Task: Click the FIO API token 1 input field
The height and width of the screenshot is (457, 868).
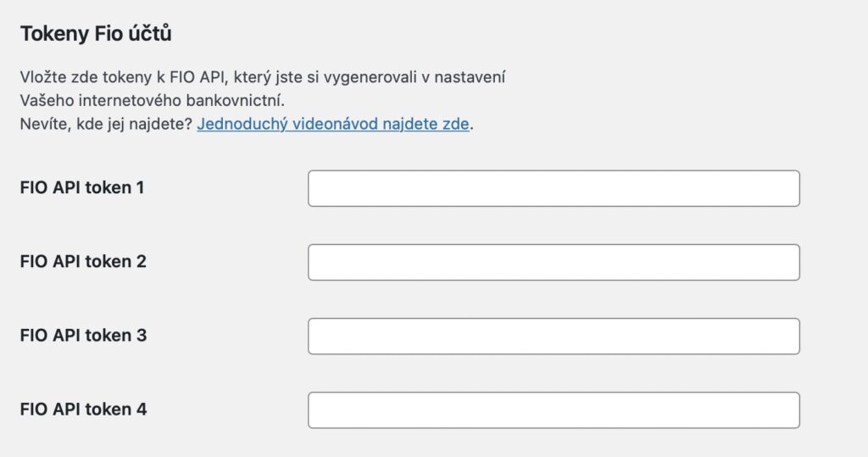Action: click(554, 188)
